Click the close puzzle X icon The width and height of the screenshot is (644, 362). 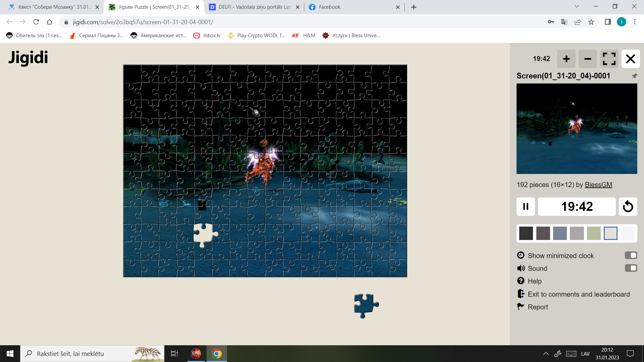630,59
